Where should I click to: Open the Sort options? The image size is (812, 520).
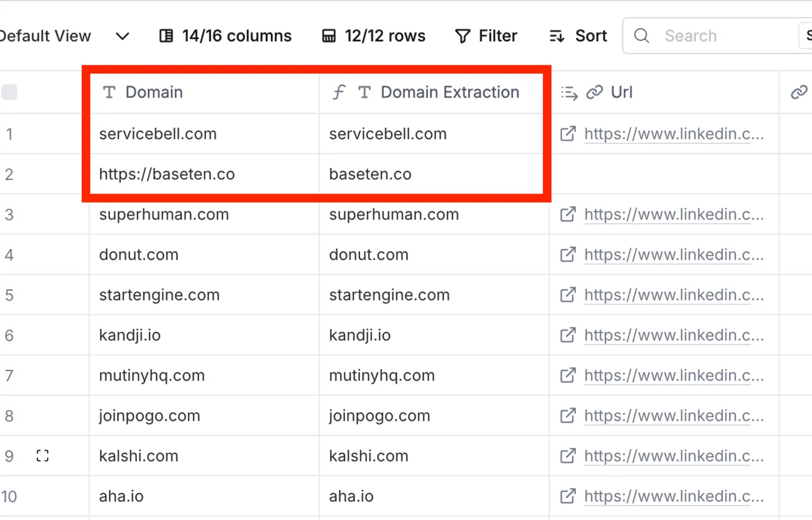click(x=578, y=36)
